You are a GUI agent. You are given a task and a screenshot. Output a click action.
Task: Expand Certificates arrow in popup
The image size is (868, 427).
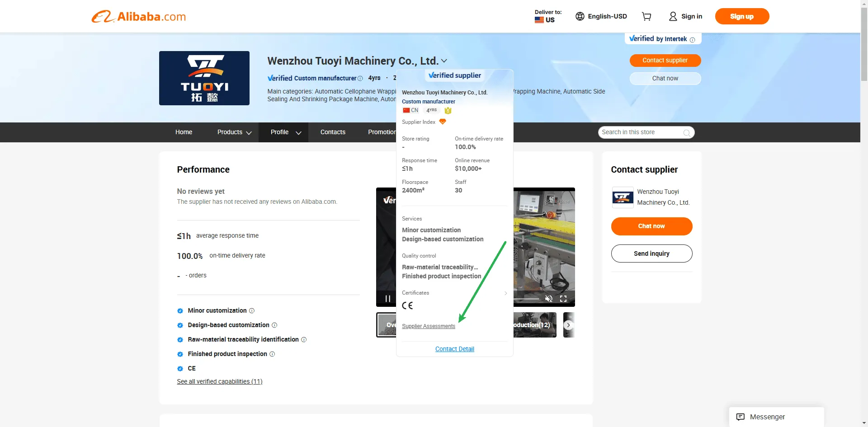[x=505, y=293]
